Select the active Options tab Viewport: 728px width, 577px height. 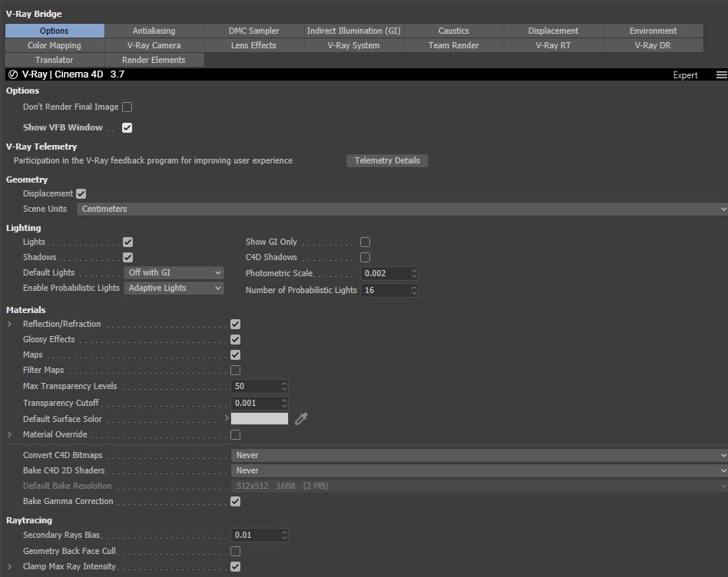(55, 31)
